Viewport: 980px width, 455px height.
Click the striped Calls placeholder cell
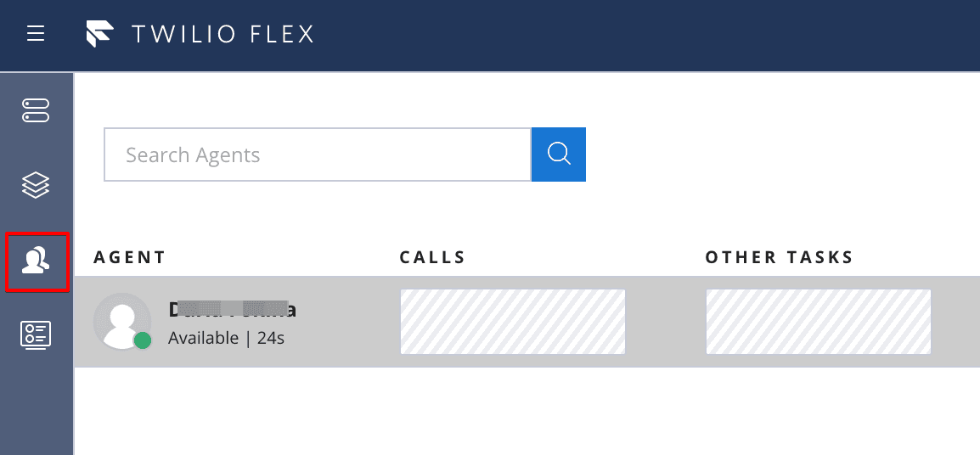pyautogui.click(x=512, y=322)
